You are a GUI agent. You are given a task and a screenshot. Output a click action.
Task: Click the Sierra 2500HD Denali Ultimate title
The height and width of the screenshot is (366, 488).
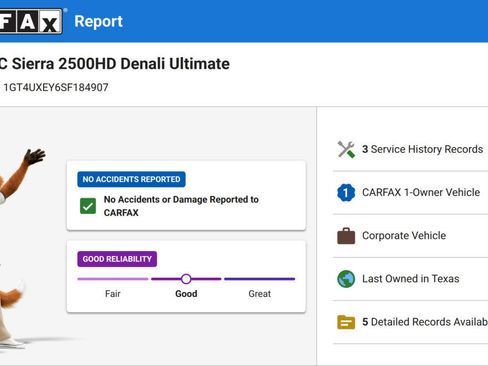point(115,64)
